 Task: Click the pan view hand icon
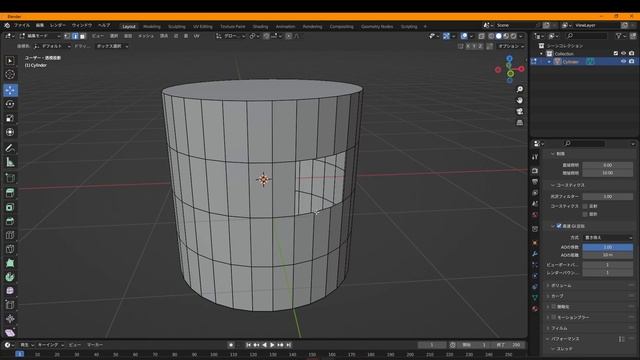coord(520,100)
